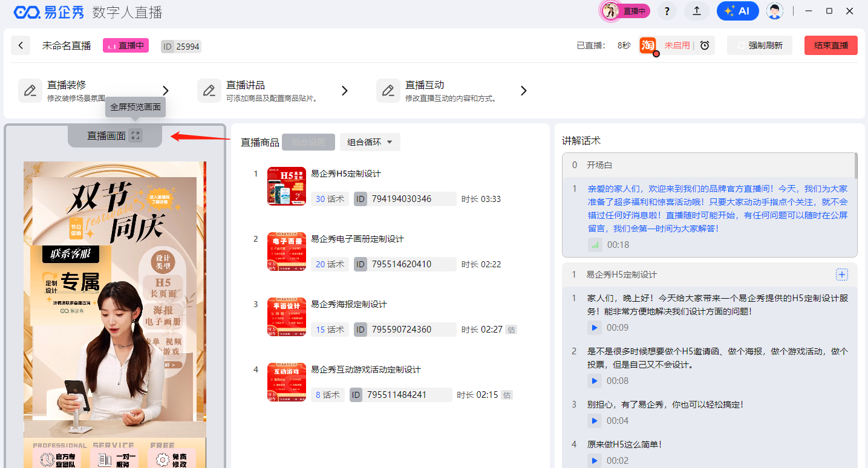
Task: Click the opening script paragraph in blue
Action: (718, 209)
